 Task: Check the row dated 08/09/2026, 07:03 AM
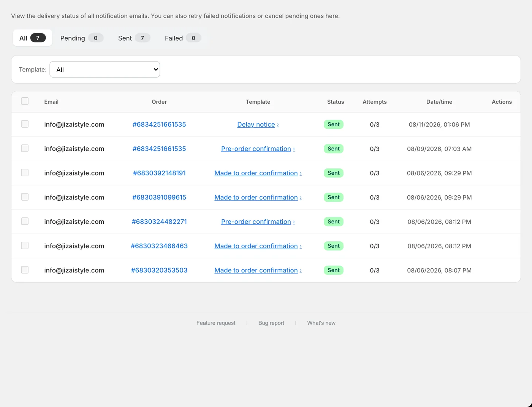click(x=25, y=148)
